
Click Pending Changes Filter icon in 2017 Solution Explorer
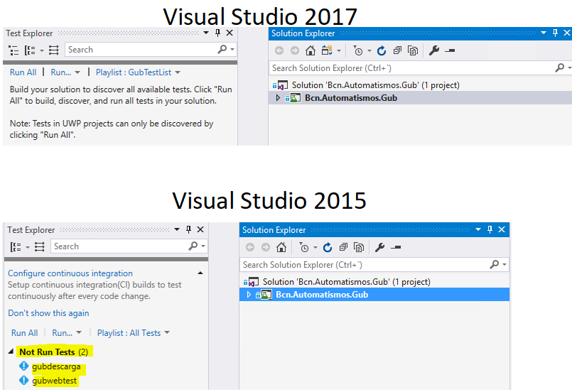358,50
